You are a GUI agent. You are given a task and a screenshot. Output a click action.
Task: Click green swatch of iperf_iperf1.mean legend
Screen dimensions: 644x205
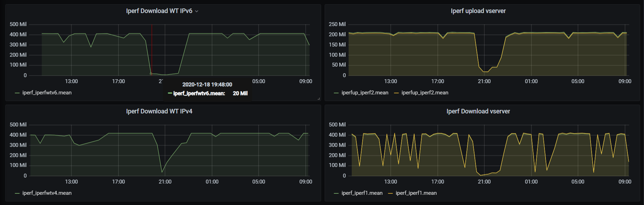336,193
